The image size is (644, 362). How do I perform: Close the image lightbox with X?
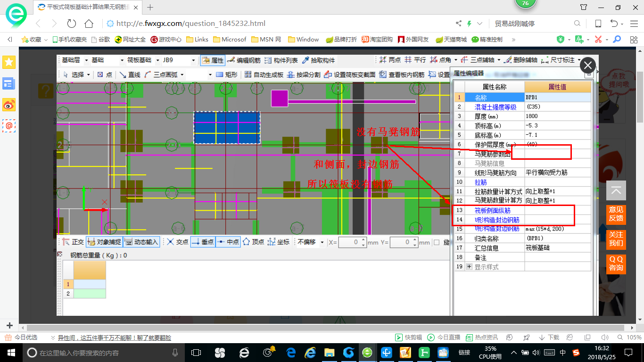coord(588,66)
